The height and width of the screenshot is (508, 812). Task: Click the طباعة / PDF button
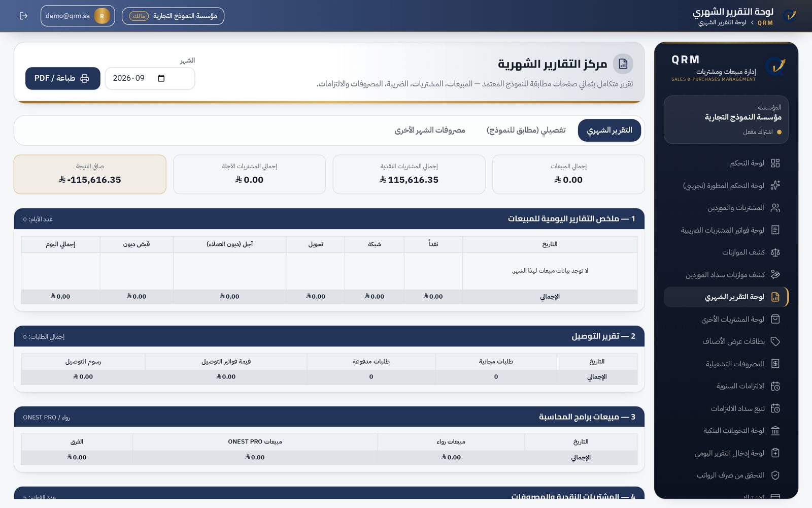click(62, 78)
